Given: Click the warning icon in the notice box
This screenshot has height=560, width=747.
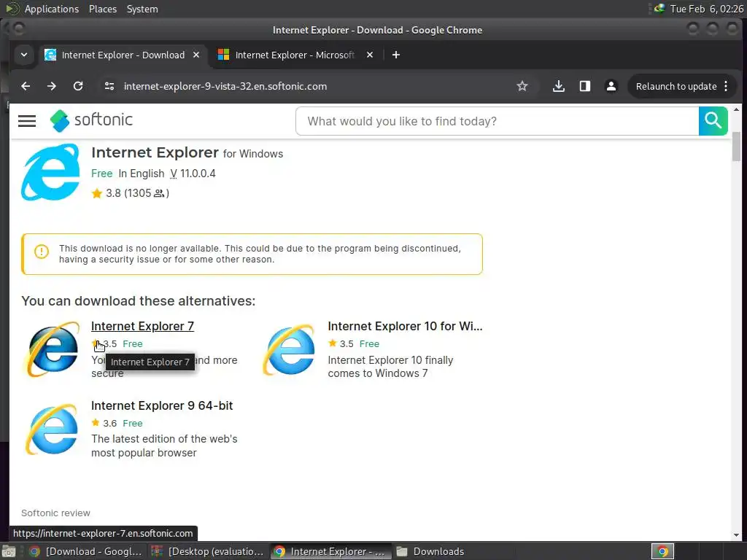Looking at the screenshot, I should click(42, 251).
